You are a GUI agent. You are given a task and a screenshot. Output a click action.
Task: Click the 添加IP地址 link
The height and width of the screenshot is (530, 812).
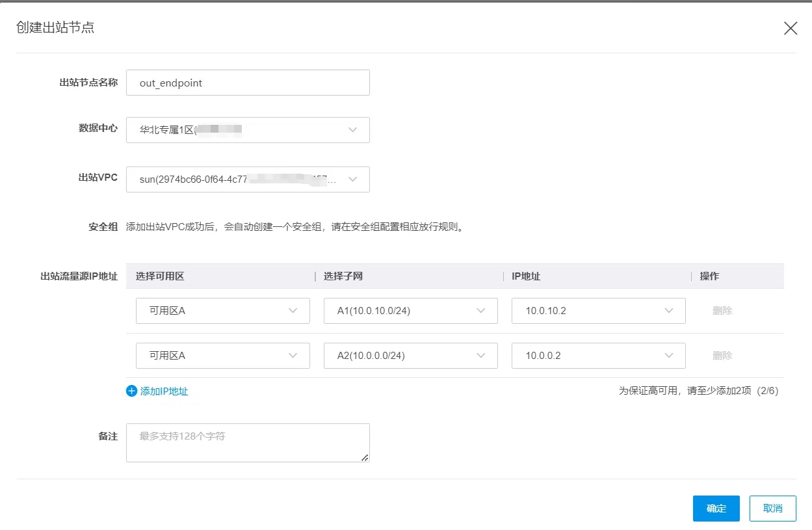164,391
